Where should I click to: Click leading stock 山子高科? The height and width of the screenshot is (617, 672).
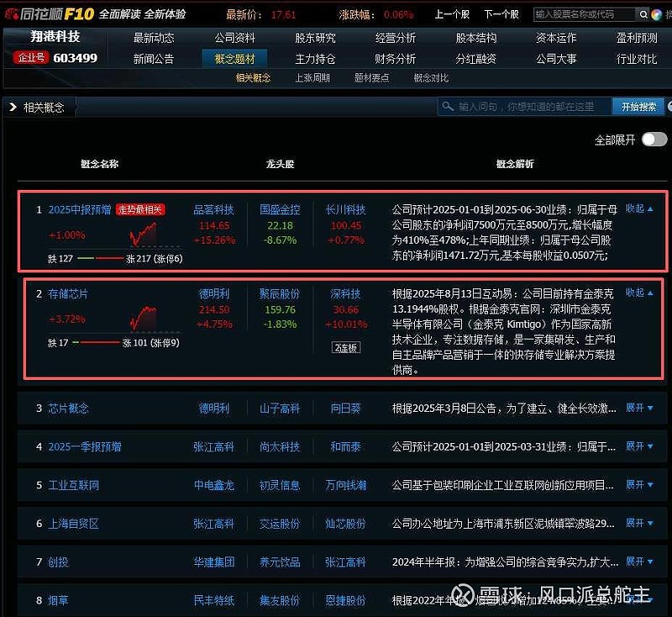pos(280,409)
